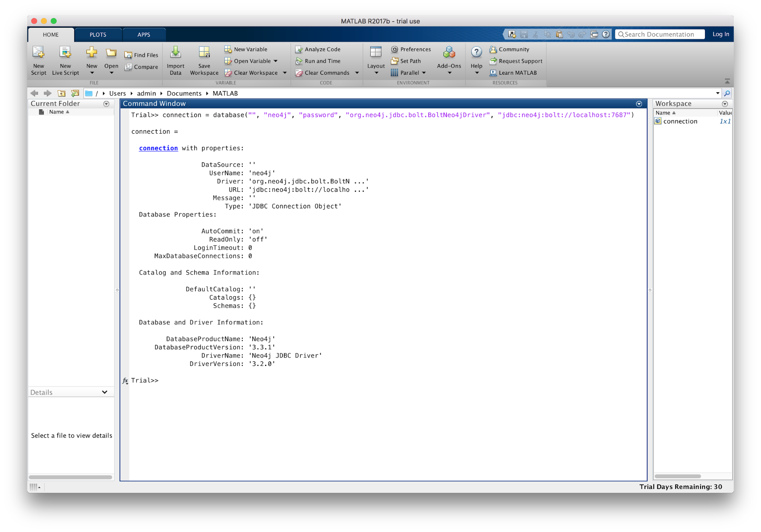Viewport: 761px width, 532px height.
Task: Click Save Workspace icon
Action: [204, 53]
